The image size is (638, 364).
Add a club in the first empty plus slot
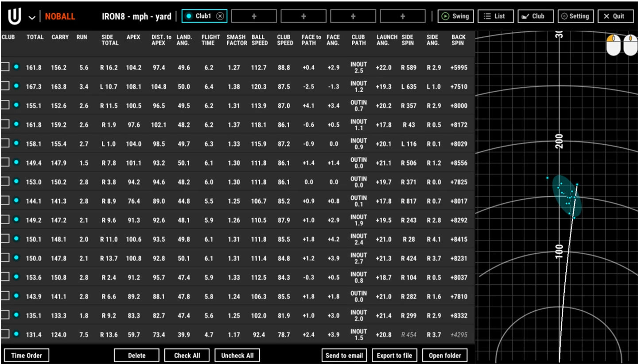pyautogui.click(x=254, y=16)
